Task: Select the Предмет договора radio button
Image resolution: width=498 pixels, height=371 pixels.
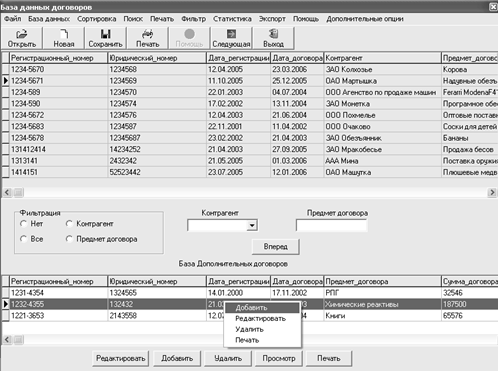Action: coord(69,239)
